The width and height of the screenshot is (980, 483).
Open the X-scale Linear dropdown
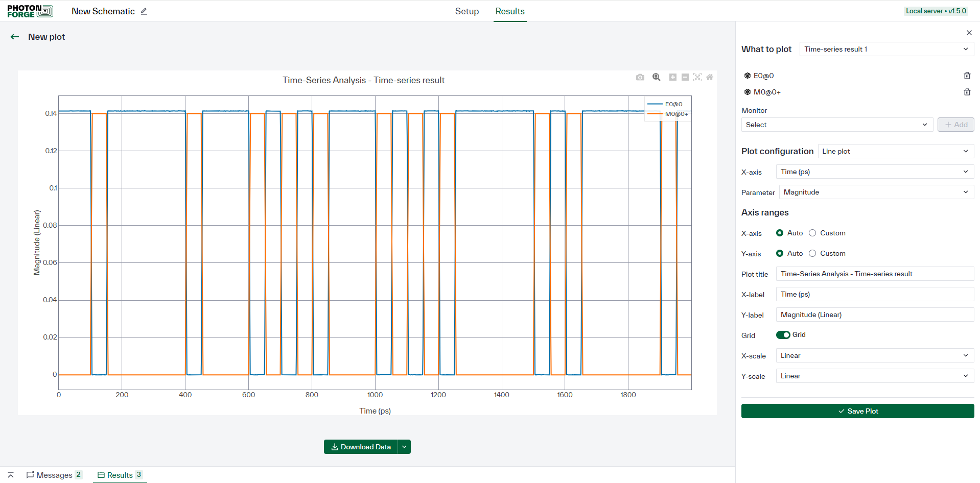click(875, 355)
